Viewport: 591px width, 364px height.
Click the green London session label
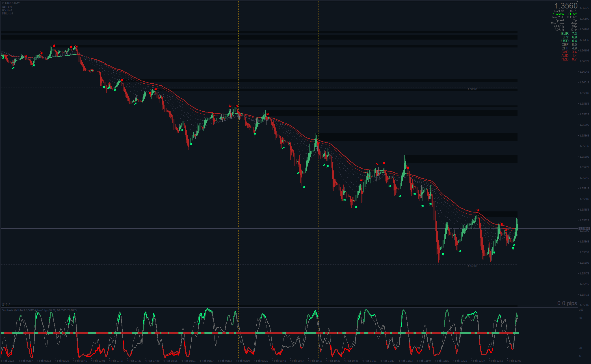click(559, 14)
